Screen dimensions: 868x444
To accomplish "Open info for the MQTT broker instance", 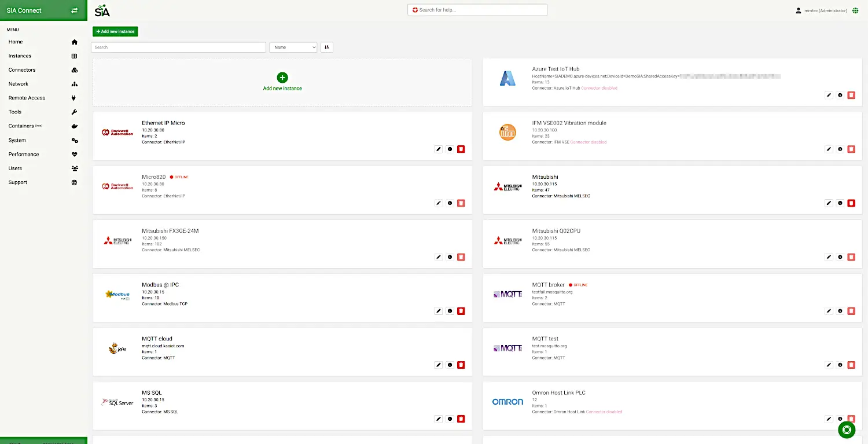I will (840, 311).
